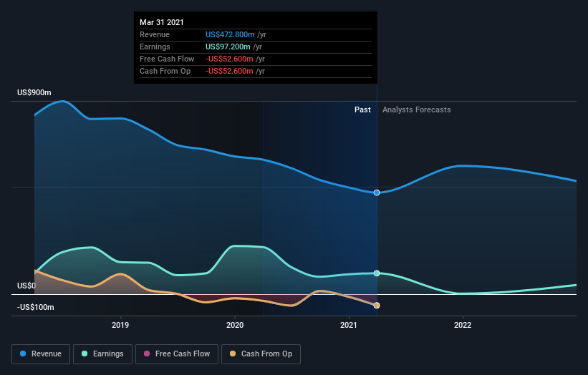This screenshot has width=588, height=375.
Task: Click the US$900m y-axis label
Action: click(34, 92)
